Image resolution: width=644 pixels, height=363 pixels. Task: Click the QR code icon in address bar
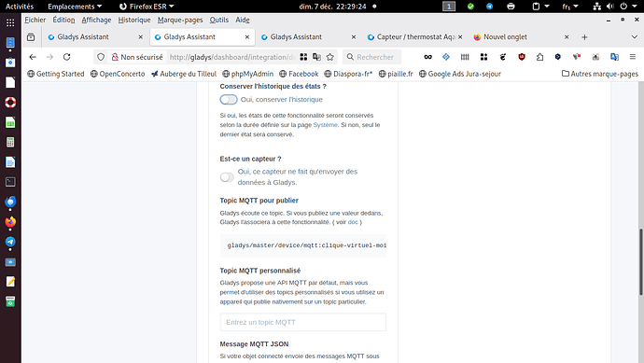[303, 57]
